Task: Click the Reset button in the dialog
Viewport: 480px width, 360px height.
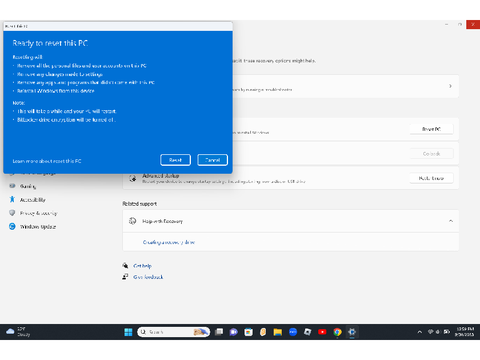Action: pos(175,160)
